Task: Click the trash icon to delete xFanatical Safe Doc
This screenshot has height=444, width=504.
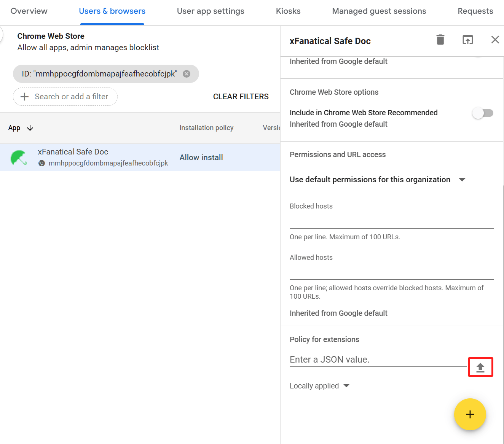Action: [440, 40]
